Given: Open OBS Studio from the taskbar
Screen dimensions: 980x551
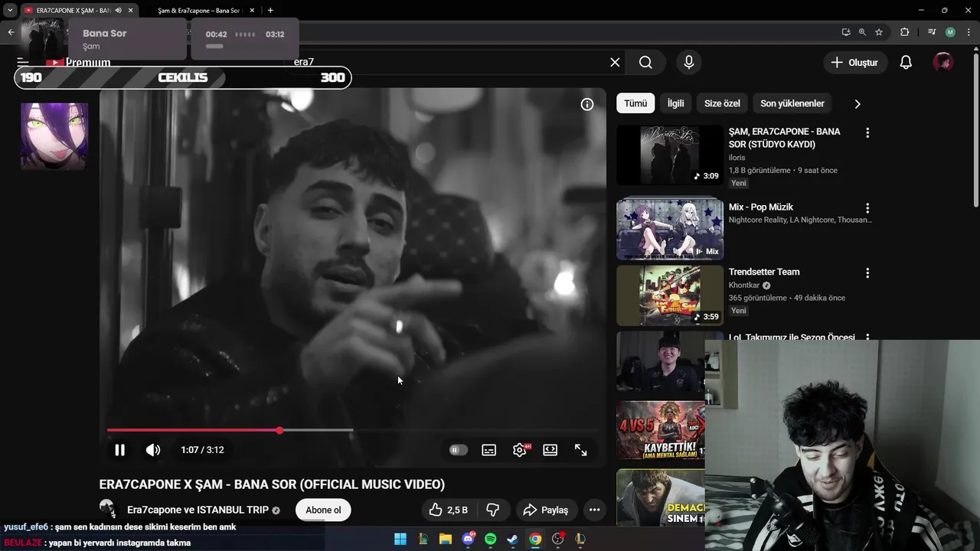Looking at the screenshot, I should pyautogui.click(x=558, y=540).
